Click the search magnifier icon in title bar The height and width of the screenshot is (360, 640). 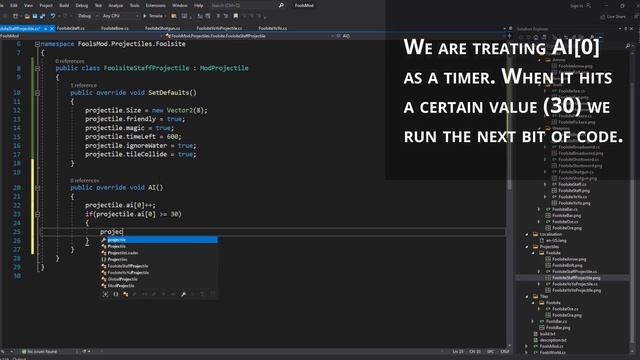(281, 5)
